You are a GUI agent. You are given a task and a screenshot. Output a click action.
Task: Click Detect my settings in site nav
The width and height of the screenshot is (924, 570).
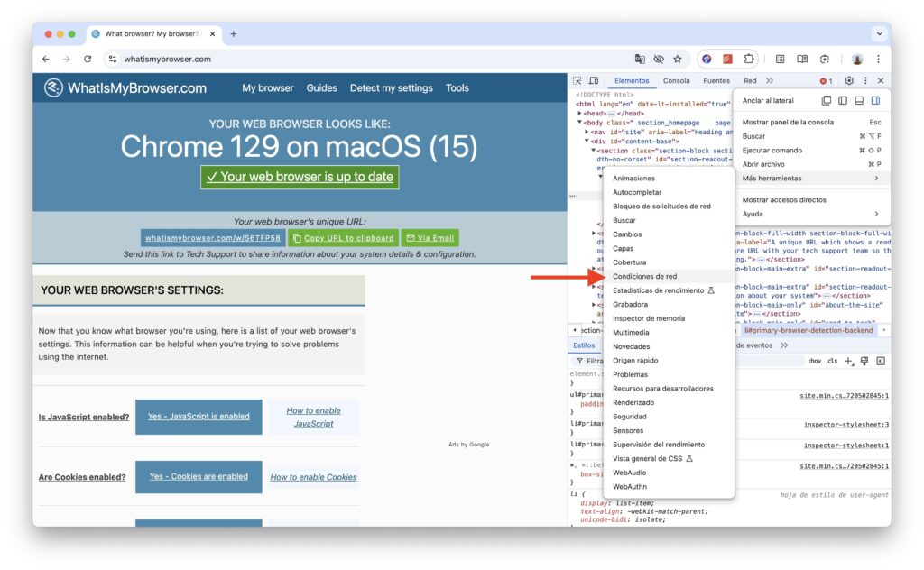392,87
